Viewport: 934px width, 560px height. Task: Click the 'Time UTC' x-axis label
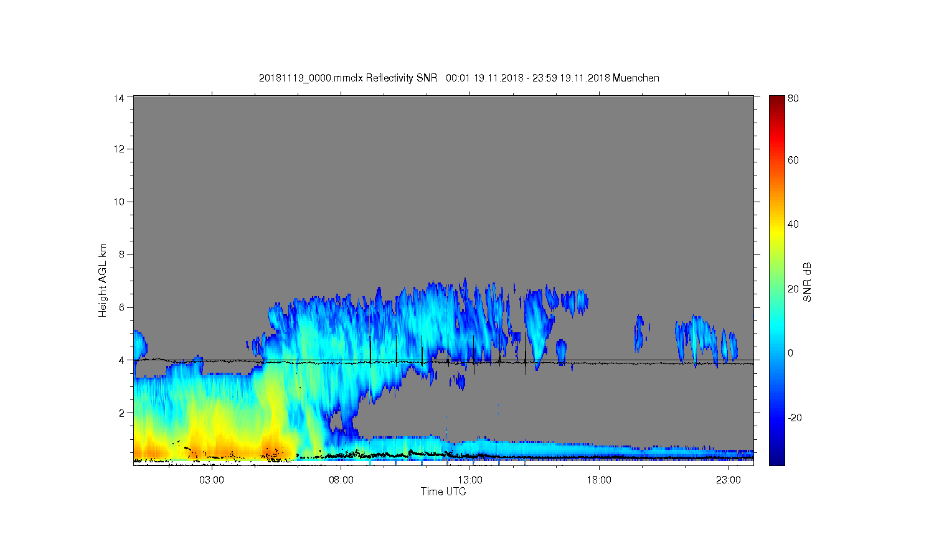click(x=443, y=492)
